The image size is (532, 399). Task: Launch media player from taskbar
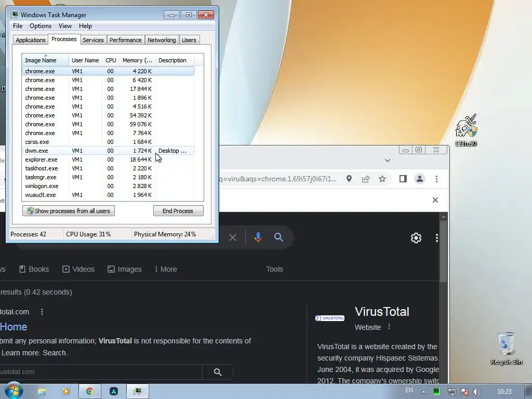point(66,392)
